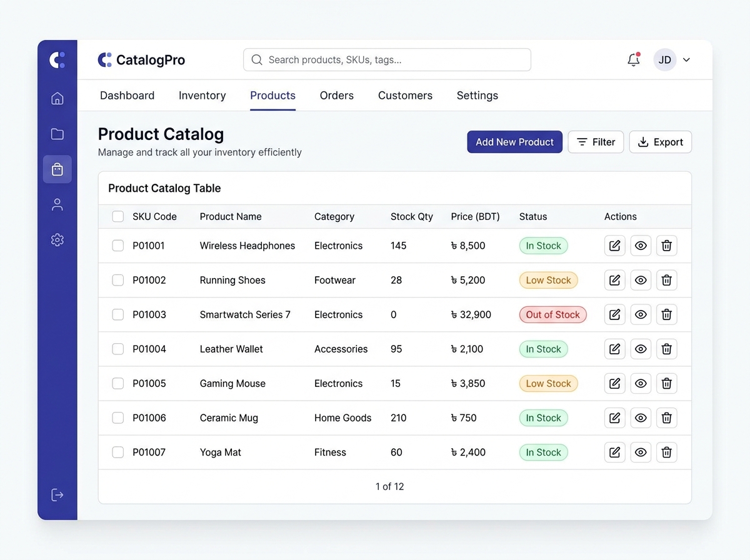Screen dimensions: 750x560
Task: Open the user profile icon in sidebar
Action: pyautogui.click(x=57, y=204)
